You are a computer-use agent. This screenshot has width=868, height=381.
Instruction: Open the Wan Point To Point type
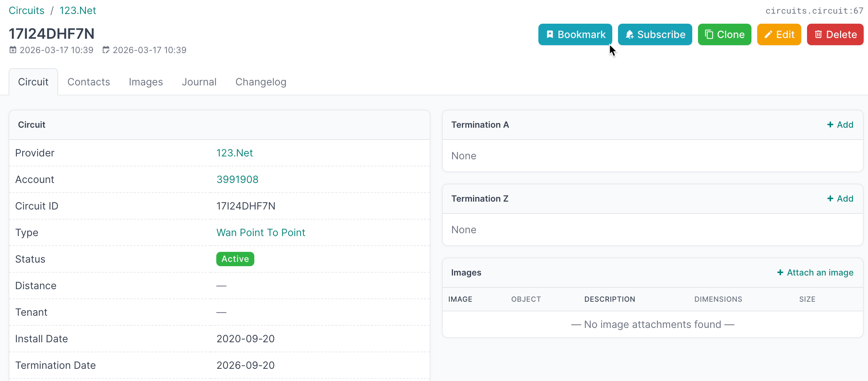(261, 233)
